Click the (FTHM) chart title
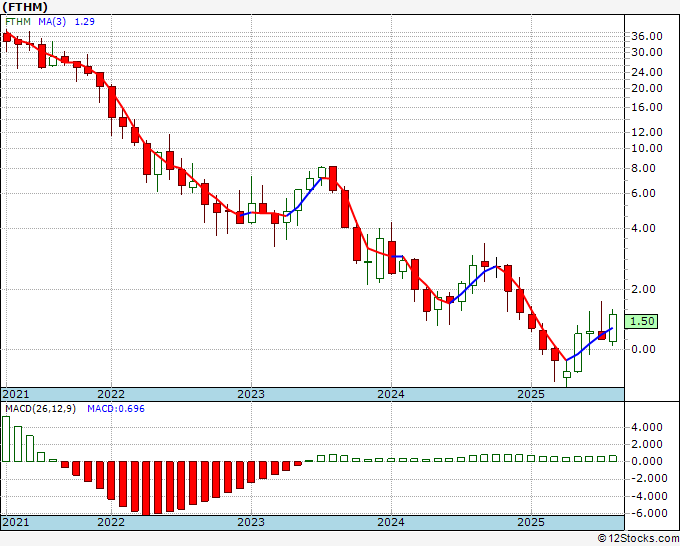 click(25, 7)
